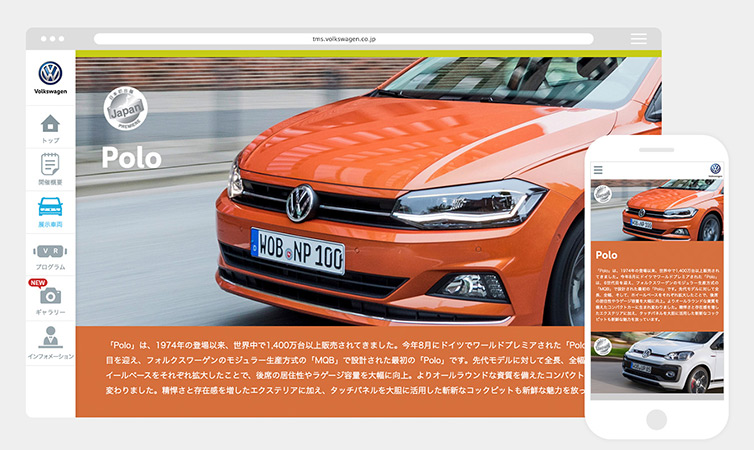Tap the Polo title on the phone screen
754x450 pixels.
pos(606,255)
